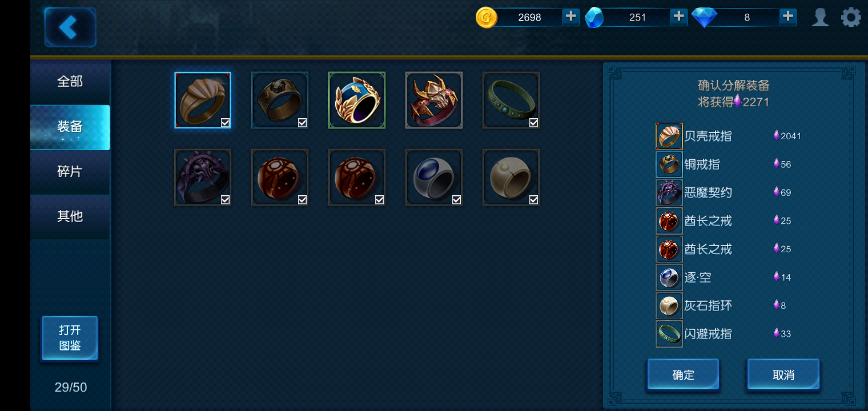Uncheck the shell ring checkbox
The width and height of the screenshot is (868, 411).
click(x=225, y=123)
